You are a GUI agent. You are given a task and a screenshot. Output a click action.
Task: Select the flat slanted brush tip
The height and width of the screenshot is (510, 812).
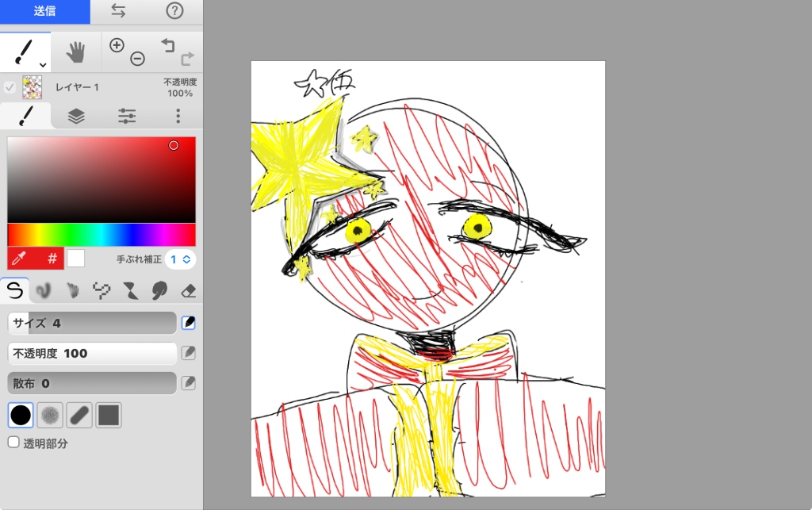79,416
